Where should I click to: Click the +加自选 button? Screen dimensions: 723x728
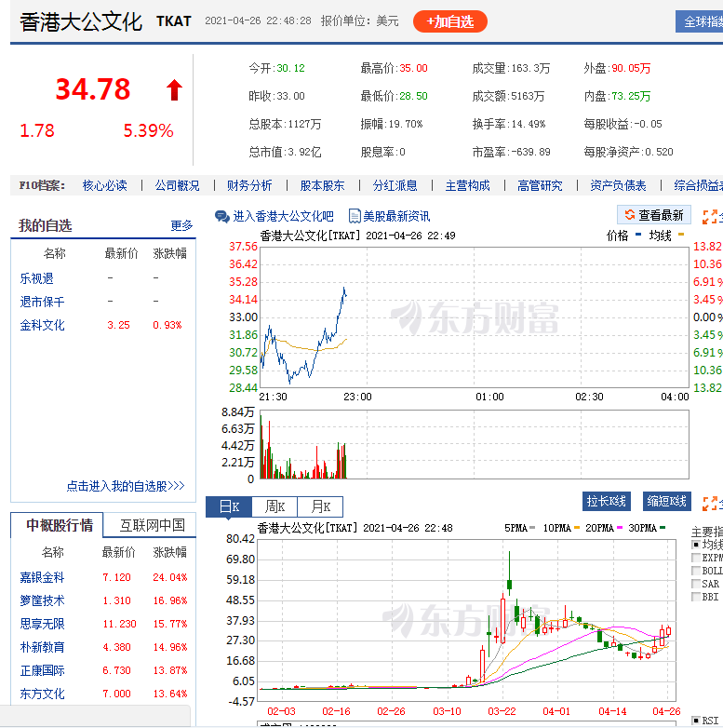(x=450, y=21)
